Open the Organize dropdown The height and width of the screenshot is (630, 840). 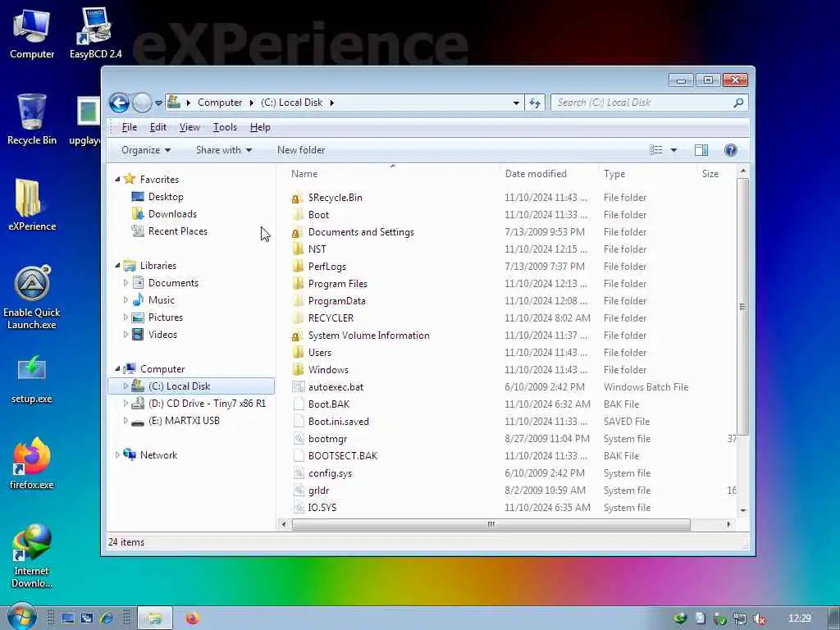[146, 150]
